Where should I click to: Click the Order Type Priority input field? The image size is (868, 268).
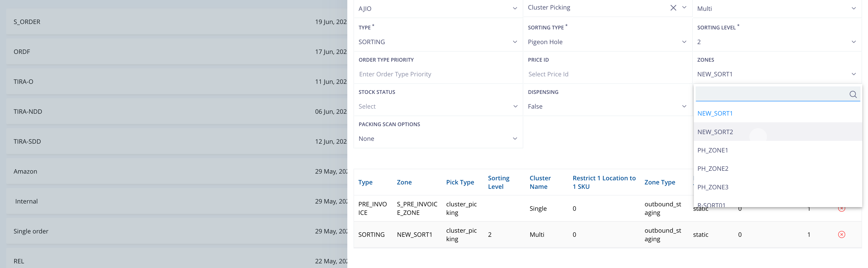click(x=438, y=74)
